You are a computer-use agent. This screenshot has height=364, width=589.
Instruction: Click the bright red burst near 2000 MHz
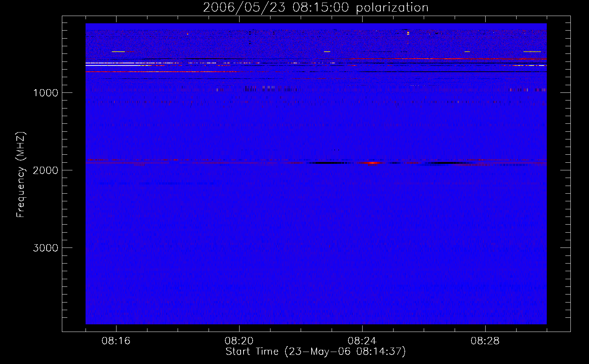tap(371, 163)
